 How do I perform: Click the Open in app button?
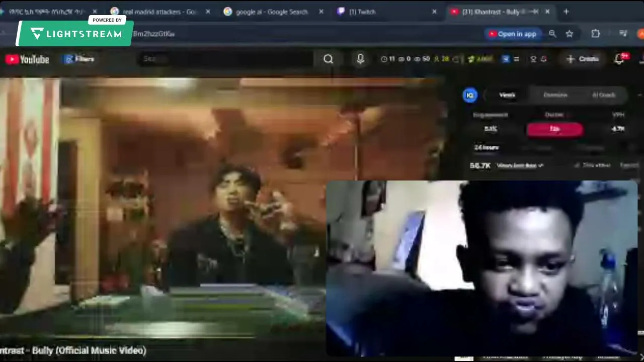pos(512,34)
